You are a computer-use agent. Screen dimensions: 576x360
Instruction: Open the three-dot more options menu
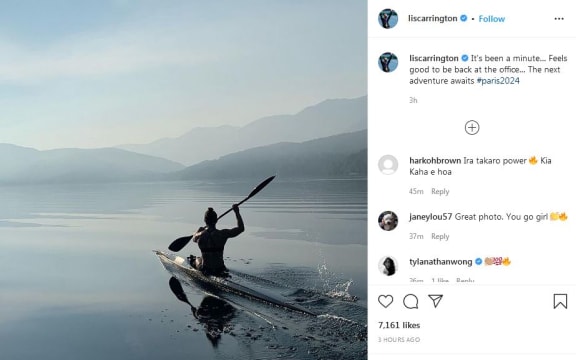[x=559, y=19]
